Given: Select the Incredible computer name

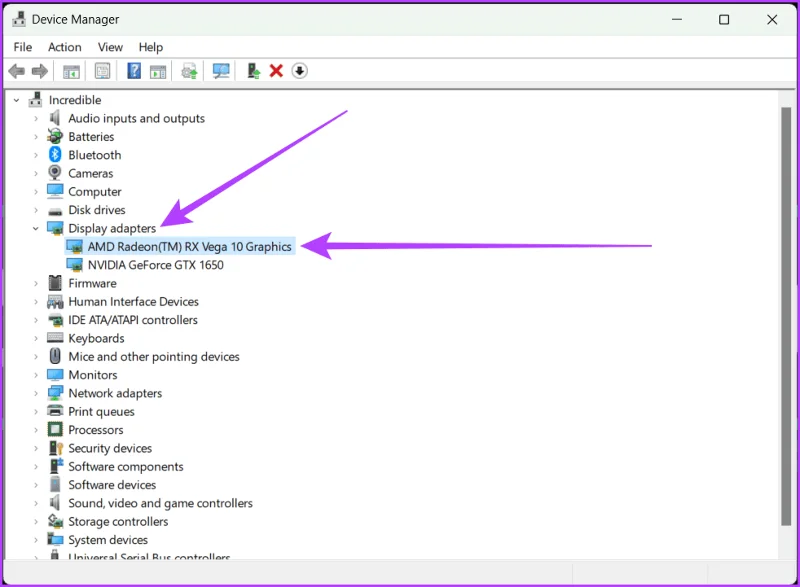Looking at the screenshot, I should click(x=75, y=100).
